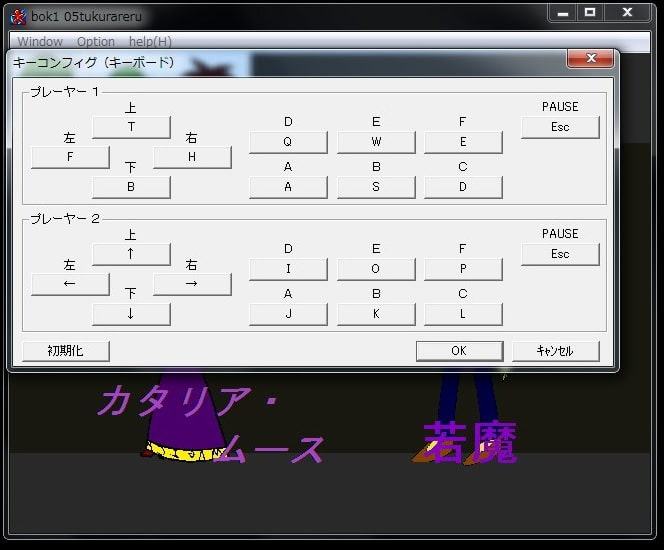Open the help(H) menu
The height and width of the screenshot is (550, 664).
tap(150, 41)
